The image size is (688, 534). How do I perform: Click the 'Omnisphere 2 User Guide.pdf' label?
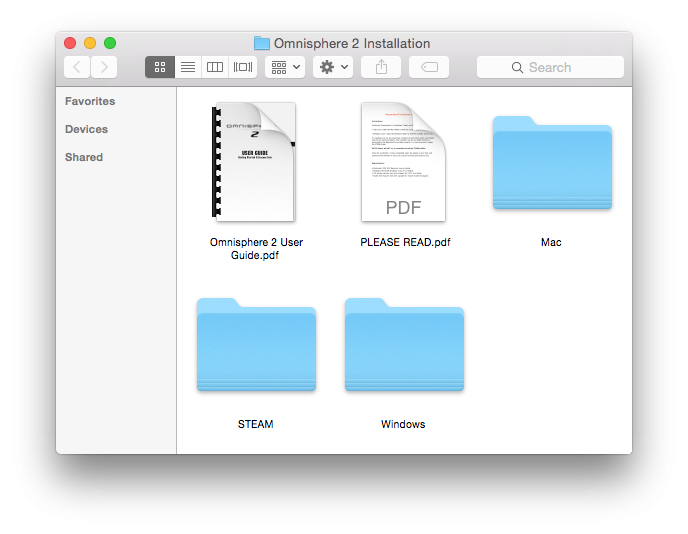256,249
